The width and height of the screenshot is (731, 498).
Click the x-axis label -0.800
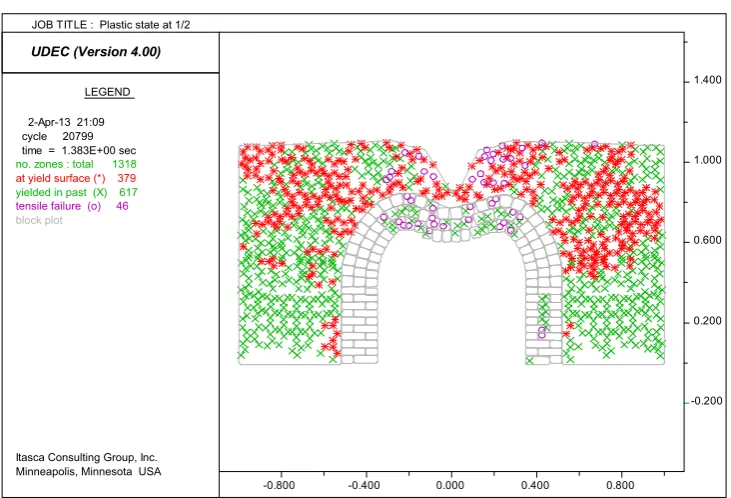coord(279,485)
